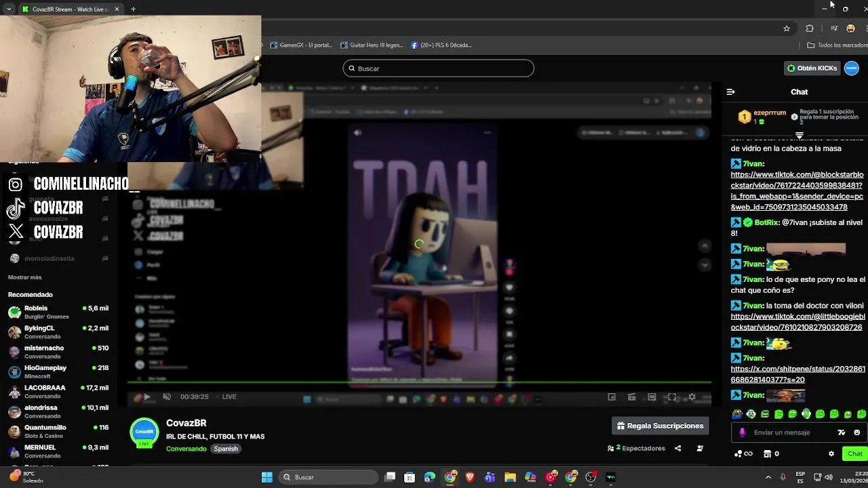868x488 pixels.
Task: Open a new browser tab
Action: coord(133,9)
